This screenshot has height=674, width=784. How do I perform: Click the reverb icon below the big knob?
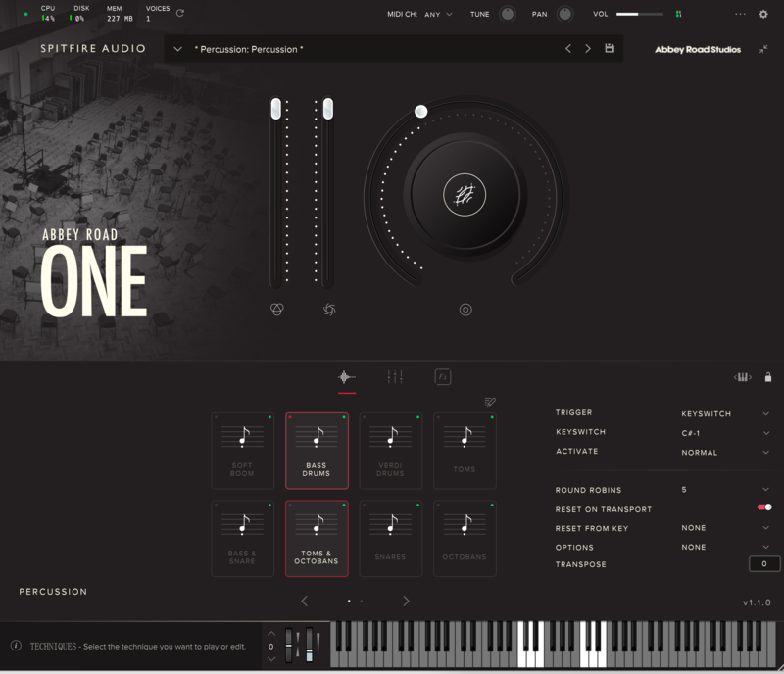(x=465, y=310)
